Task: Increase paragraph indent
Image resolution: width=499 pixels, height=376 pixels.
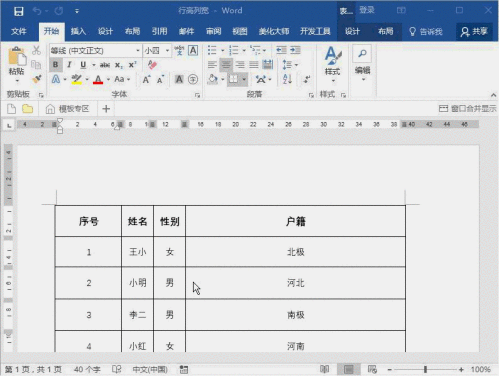Action: pos(295,50)
